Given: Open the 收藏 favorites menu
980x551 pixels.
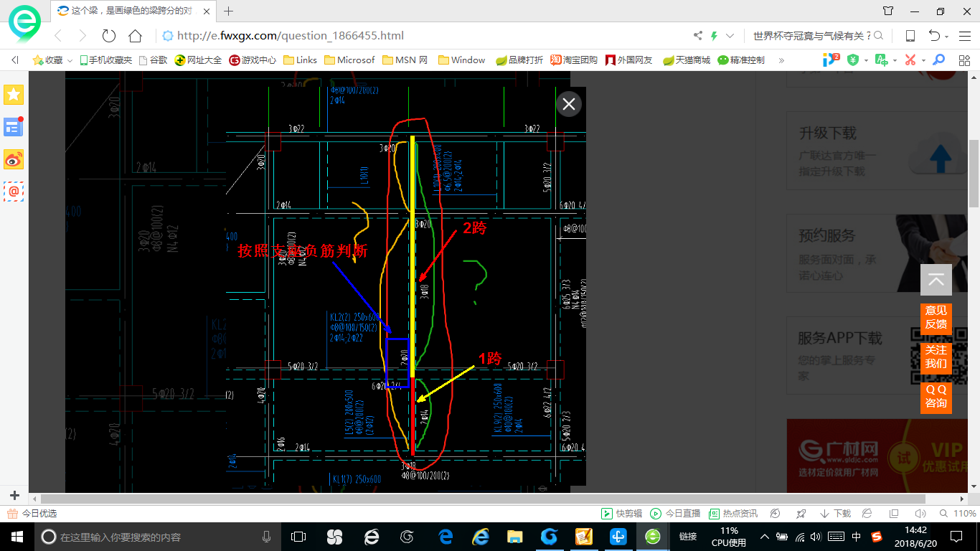Looking at the screenshot, I should [x=52, y=60].
